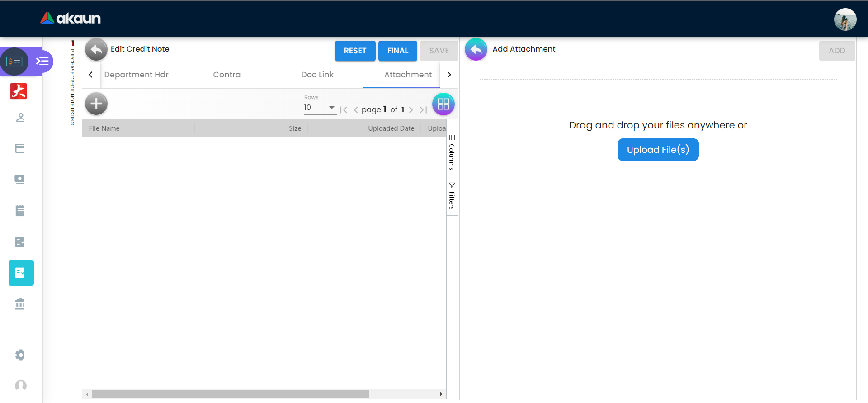Viewport: 868px width, 403px height.
Task: Open the accounting applet icon in sidebar
Action: pos(14,61)
